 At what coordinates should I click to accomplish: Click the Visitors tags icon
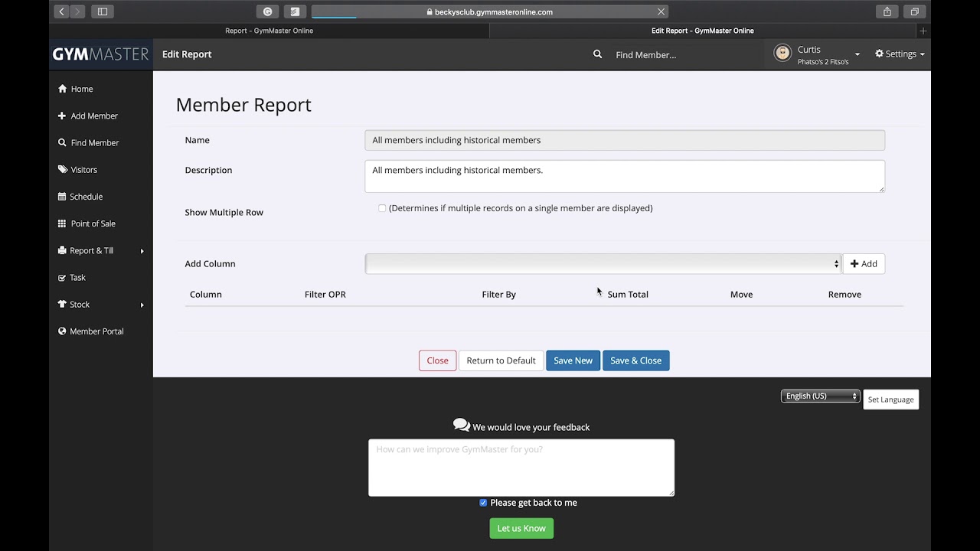coord(63,170)
